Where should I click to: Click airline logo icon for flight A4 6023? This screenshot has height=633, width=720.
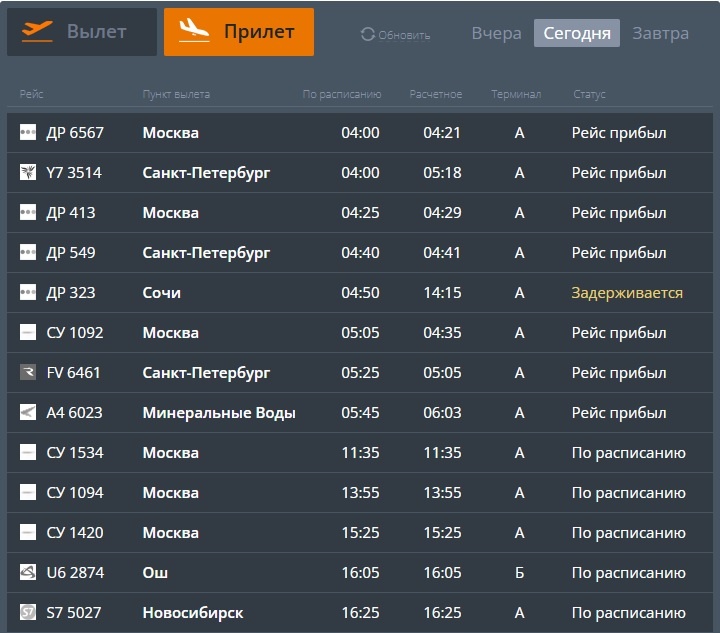pyautogui.click(x=28, y=412)
